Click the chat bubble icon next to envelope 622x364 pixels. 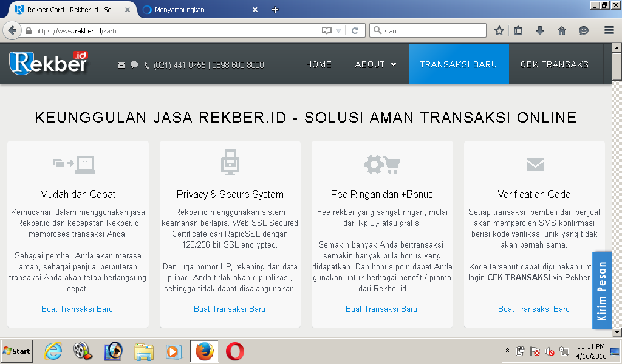click(x=134, y=65)
